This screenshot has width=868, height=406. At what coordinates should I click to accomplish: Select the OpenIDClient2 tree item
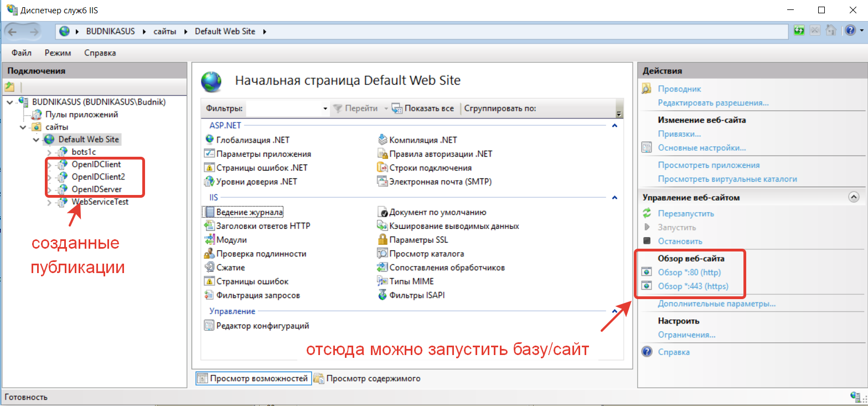point(98,177)
